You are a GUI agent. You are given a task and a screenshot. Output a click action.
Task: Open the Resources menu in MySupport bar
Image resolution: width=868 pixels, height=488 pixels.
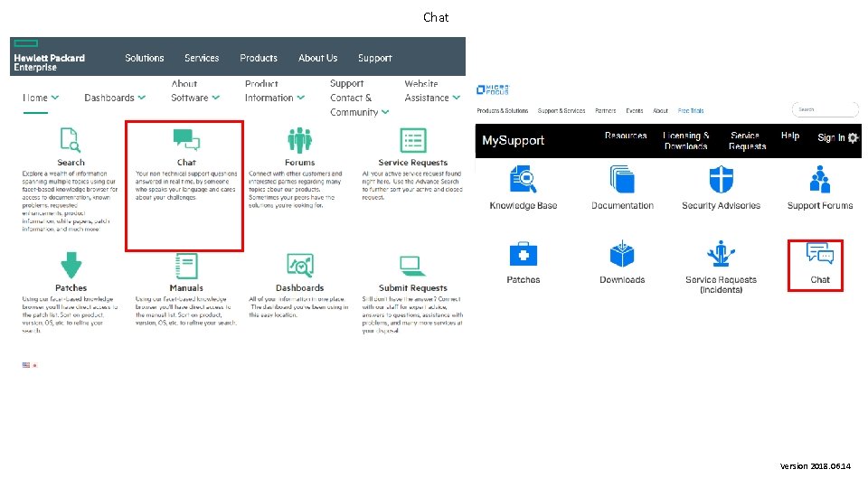[x=626, y=136]
